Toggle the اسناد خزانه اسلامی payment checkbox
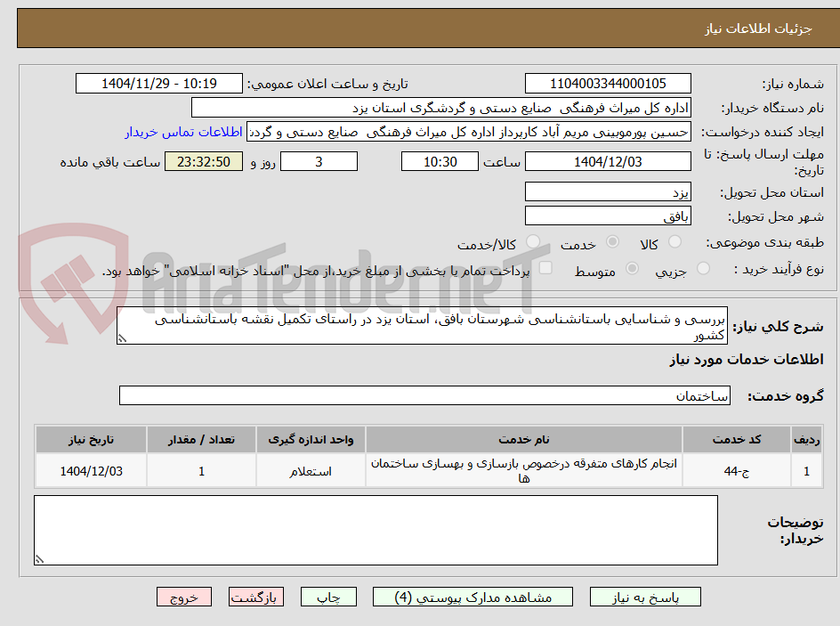 (545, 267)
